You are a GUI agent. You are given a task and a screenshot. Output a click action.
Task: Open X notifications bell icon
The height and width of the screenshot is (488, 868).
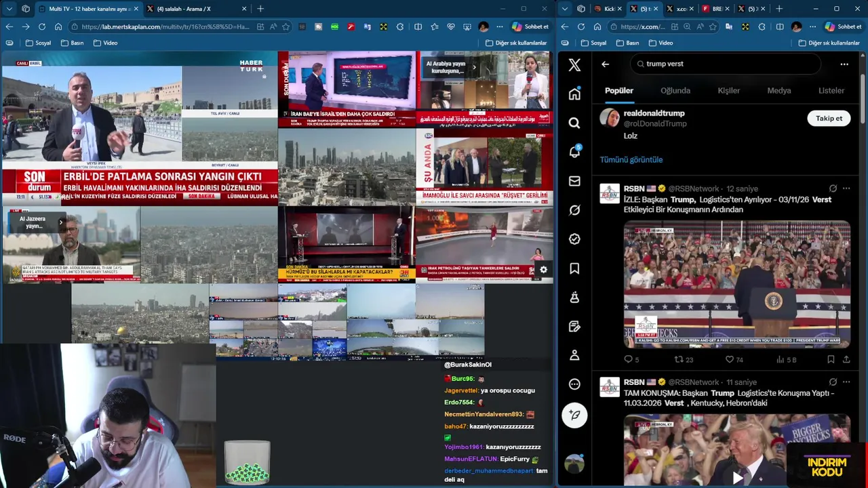(x=574, y=152)
